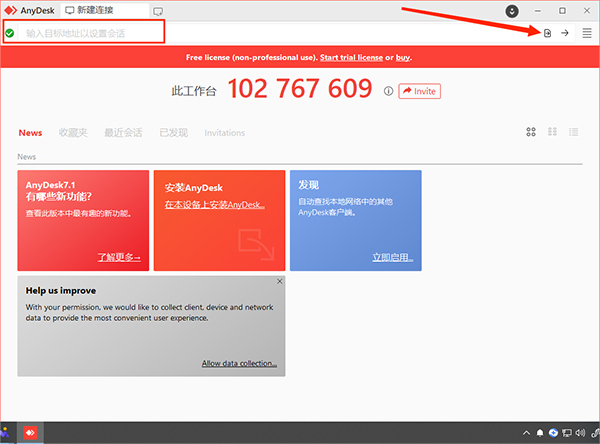This screenshot has height=444, width=600.
Task: Open the 收藏夹 tab
Action: point(73,133)
